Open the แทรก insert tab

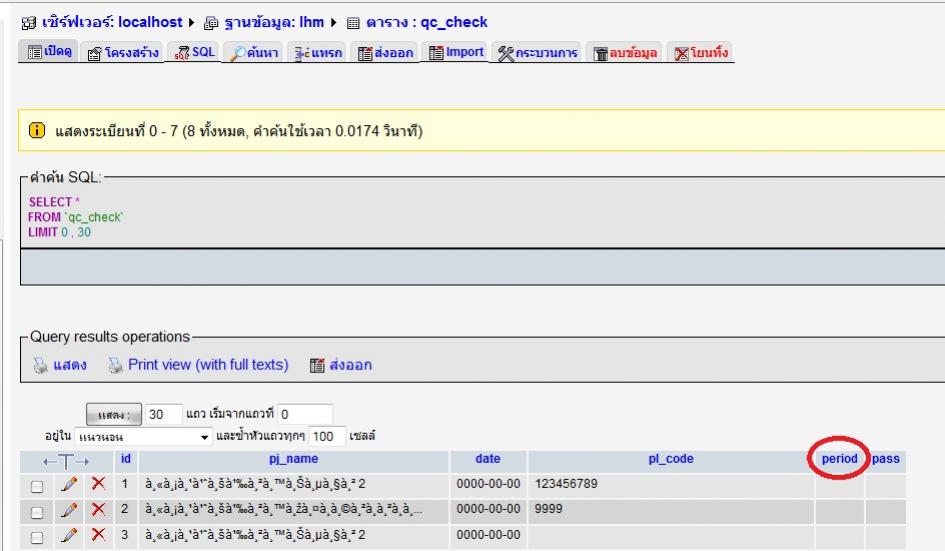coord(318,52)
